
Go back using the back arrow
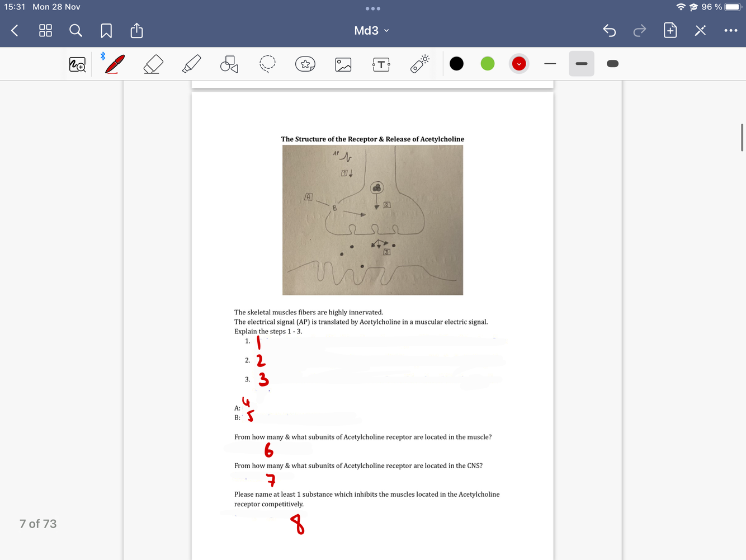tap(15, 31)
